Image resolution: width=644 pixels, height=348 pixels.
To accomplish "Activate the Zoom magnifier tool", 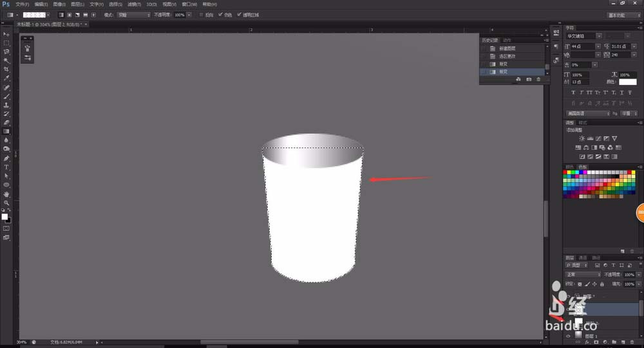I will point(6,202).
